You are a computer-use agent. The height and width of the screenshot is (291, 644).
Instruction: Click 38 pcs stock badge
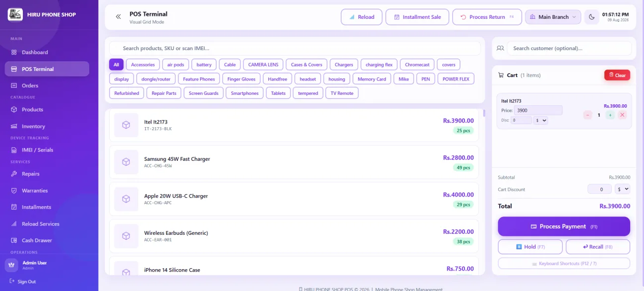coord(463,242)
